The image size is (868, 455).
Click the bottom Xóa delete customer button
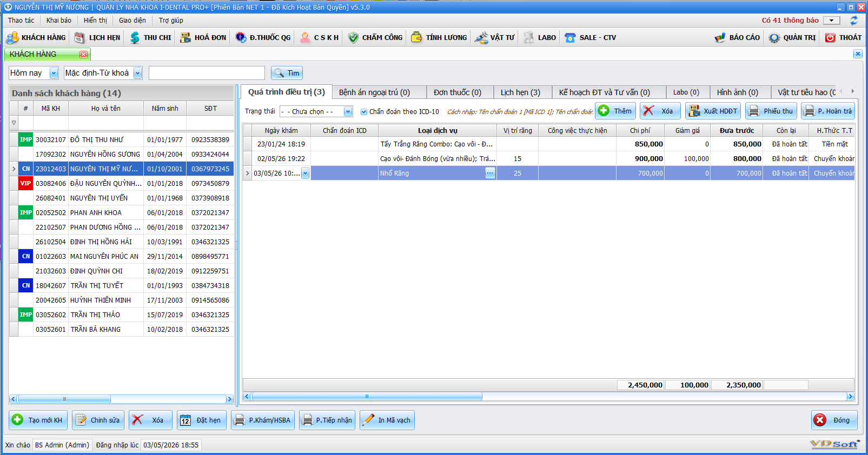pyautogui.click(x=150, y=420)
